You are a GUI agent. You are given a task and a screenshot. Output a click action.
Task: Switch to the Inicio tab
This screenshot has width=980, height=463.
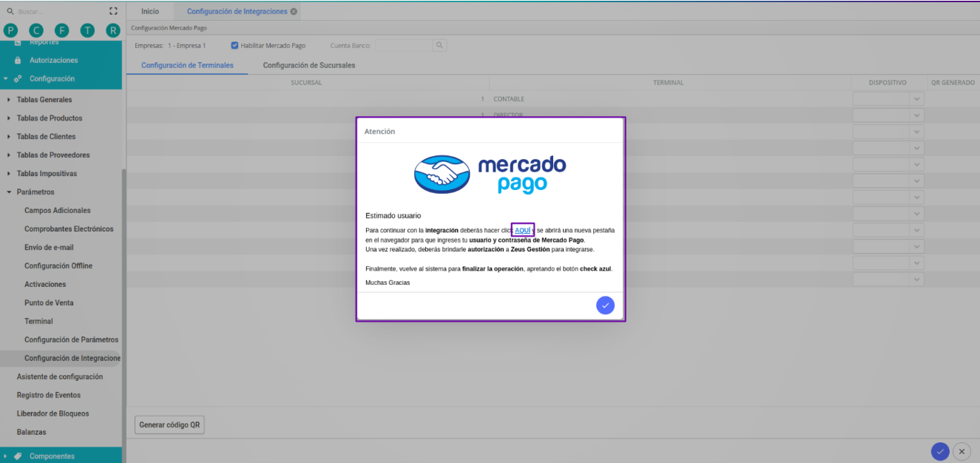tap(150, 12)
